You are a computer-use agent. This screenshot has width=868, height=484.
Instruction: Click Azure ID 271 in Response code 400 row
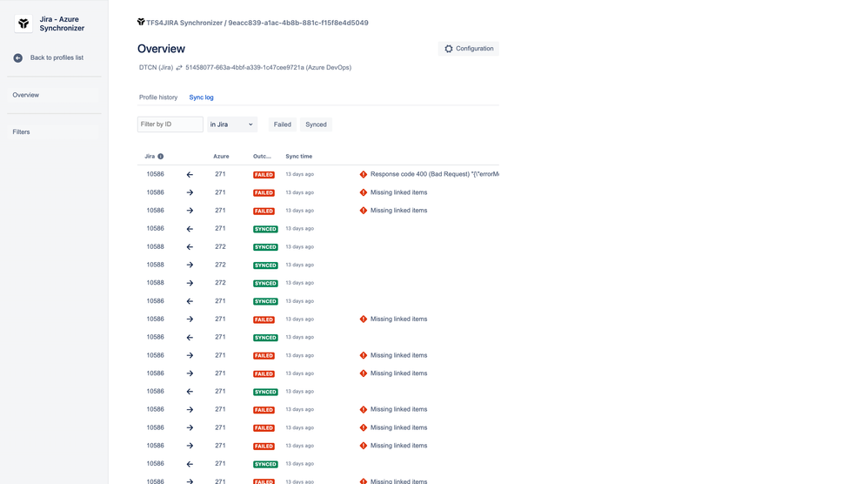(x=220, y=174)
